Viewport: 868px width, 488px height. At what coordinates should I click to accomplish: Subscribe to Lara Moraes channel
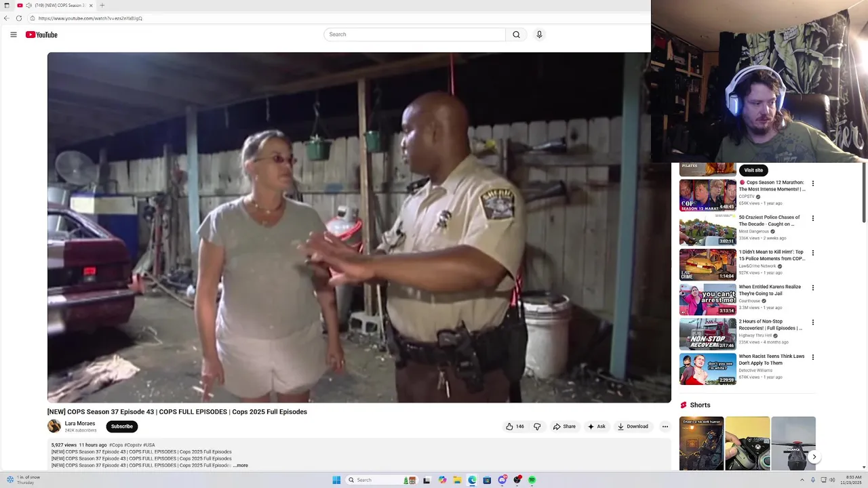[122, 426]
